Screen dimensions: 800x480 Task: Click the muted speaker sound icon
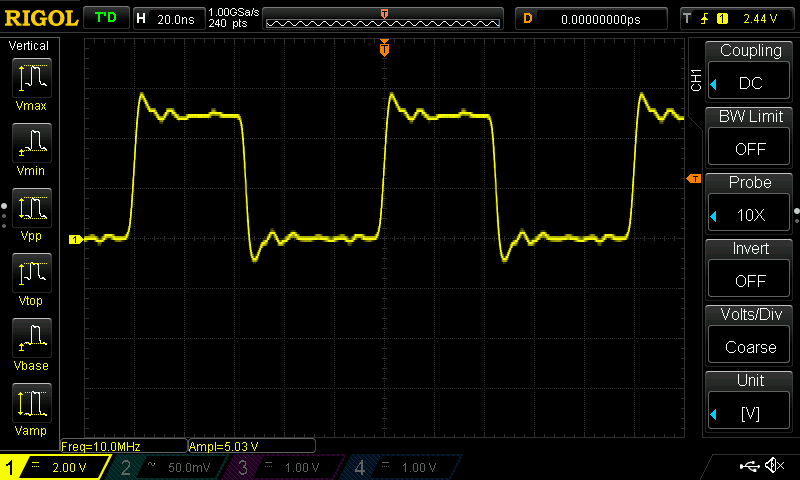tap(774, 465)
